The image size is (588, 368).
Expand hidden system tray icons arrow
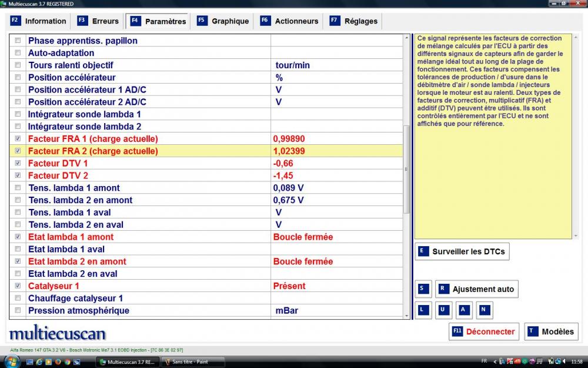[495, 361]
